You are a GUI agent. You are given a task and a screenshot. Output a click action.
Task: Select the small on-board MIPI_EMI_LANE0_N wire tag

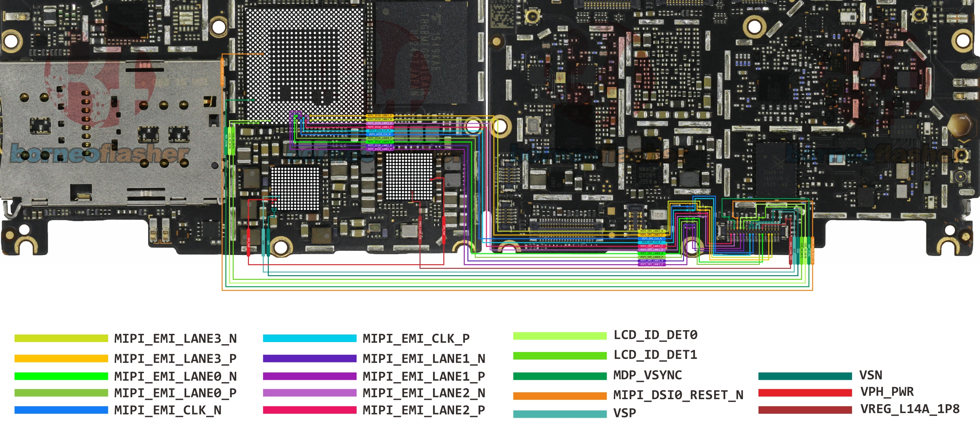pos(652,253)
